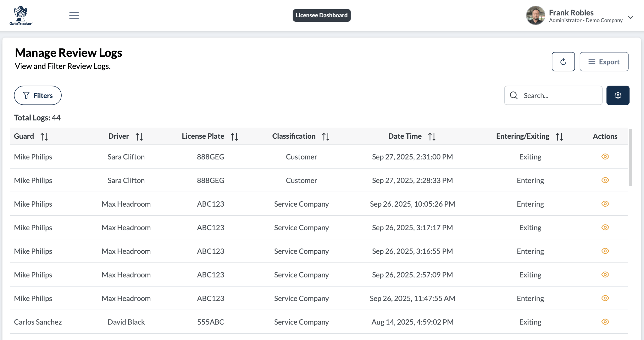The height and width of the screenshot is (340, 644).
Task: Click the refresh logs icon button
Action: [563, 62]
